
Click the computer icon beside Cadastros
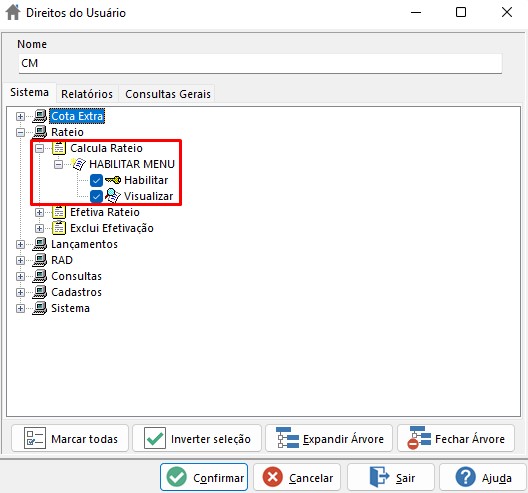[40, 292]
